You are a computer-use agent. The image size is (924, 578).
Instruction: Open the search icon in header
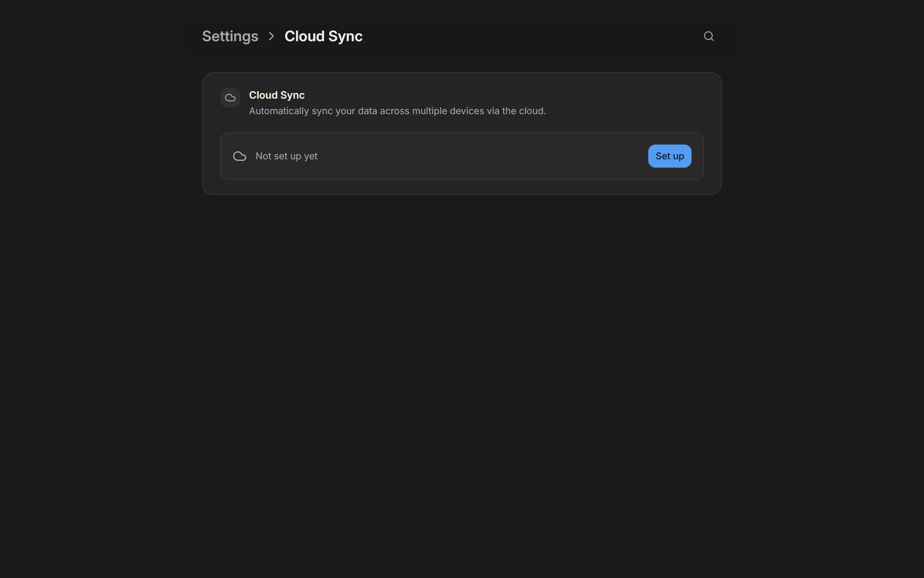pyautogui.click(x=709, y=36)
